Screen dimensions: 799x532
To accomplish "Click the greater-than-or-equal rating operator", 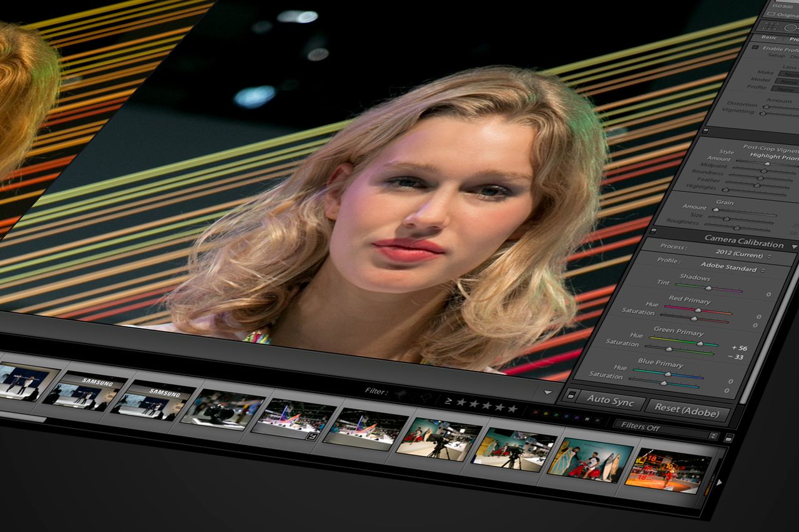I will point(448,402).
